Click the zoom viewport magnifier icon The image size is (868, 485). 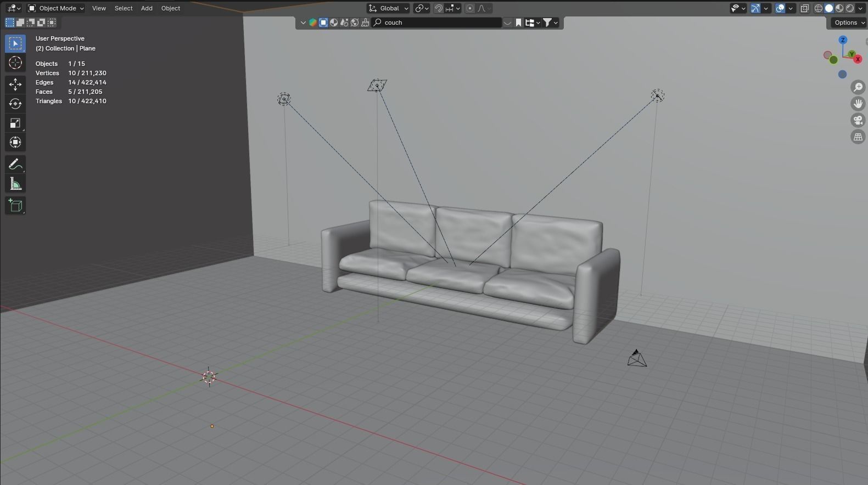point(858,87)
